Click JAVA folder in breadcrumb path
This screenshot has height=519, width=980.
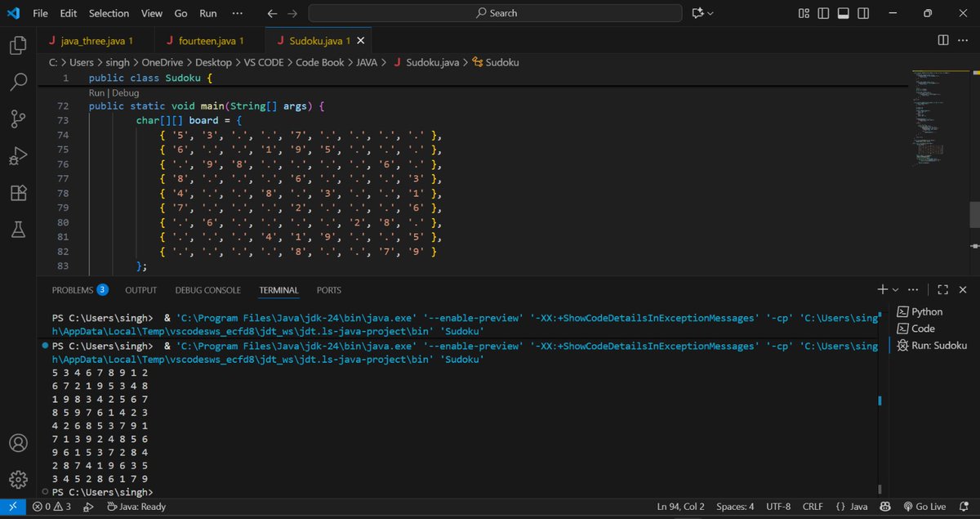tap(365, 62)
